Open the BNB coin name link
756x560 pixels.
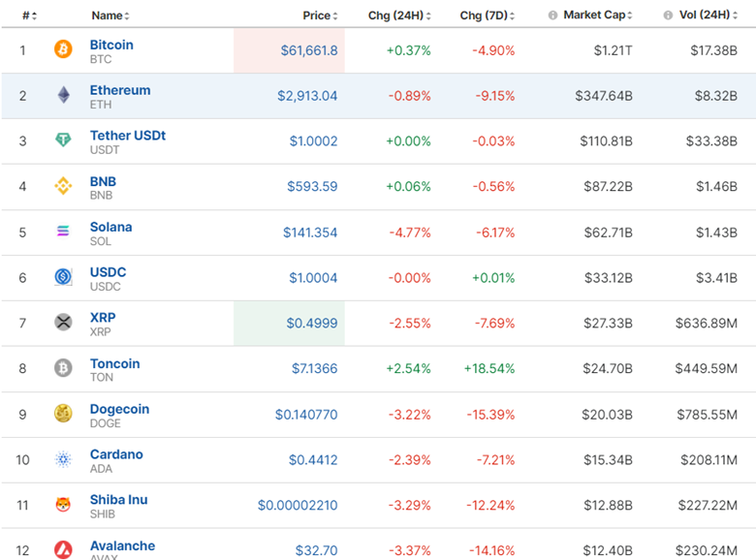[103, 182]
